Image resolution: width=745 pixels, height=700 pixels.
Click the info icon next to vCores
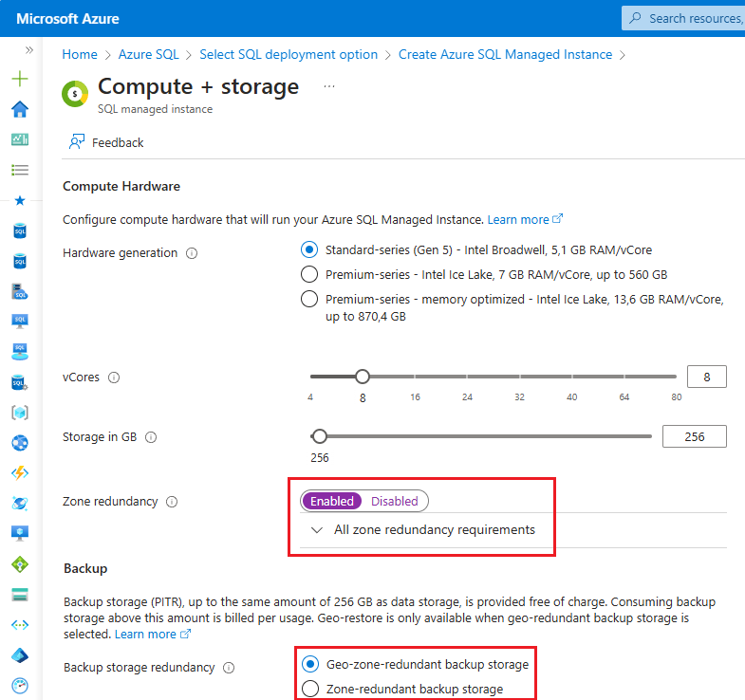click(x=114, y=378)
